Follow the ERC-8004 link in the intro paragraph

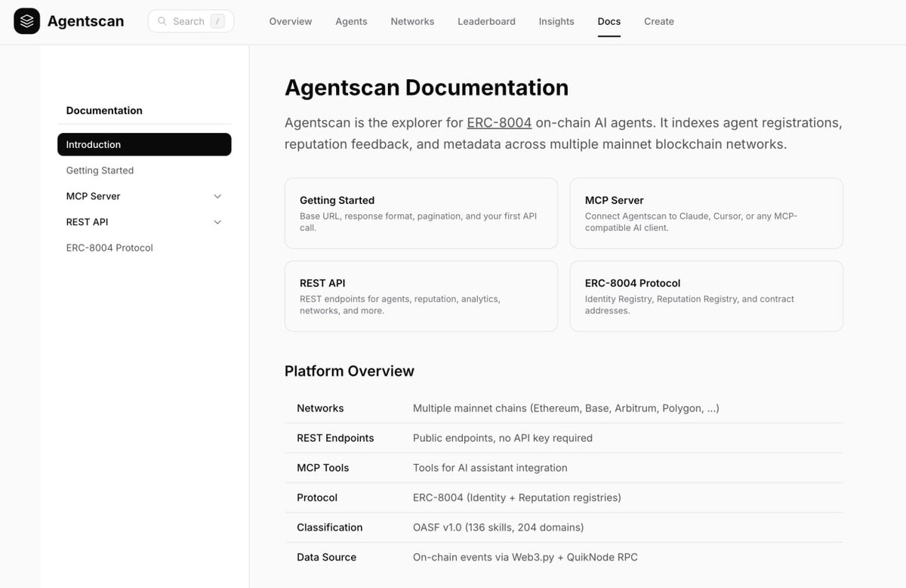tap(499, 122)
